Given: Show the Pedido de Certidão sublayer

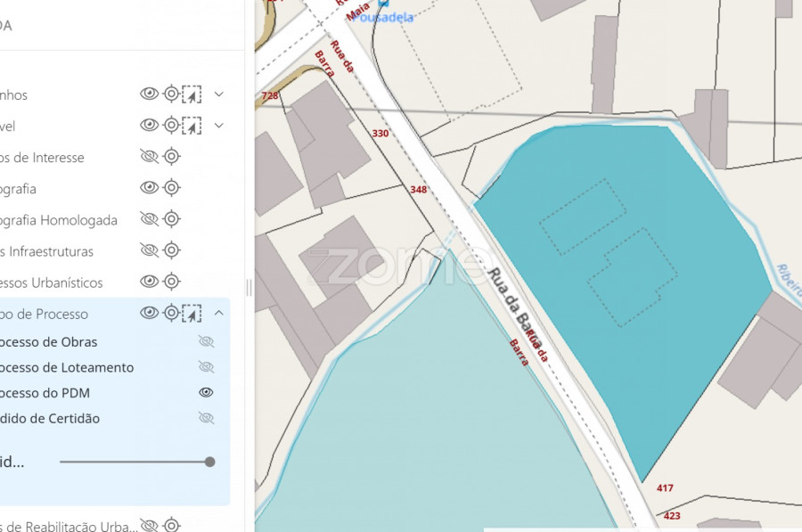Looking at the screenshot, I should tap(206, 418).
